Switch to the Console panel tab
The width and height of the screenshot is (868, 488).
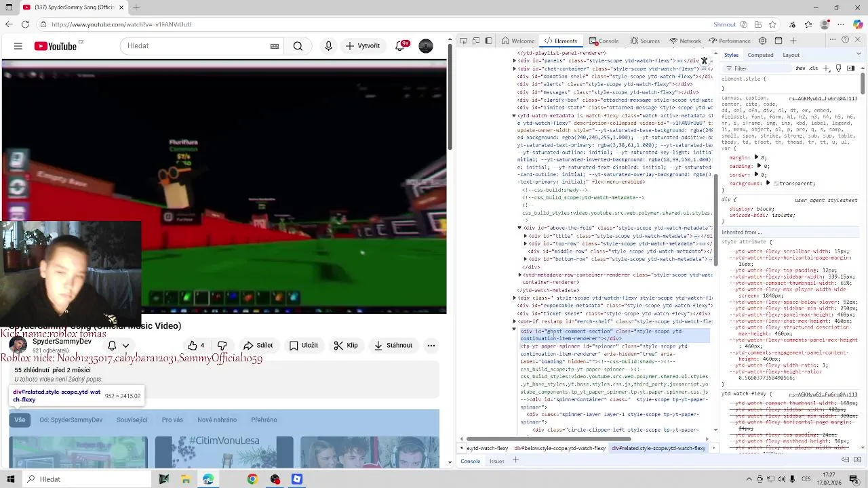pyautogui.click(x=604, y=41)
